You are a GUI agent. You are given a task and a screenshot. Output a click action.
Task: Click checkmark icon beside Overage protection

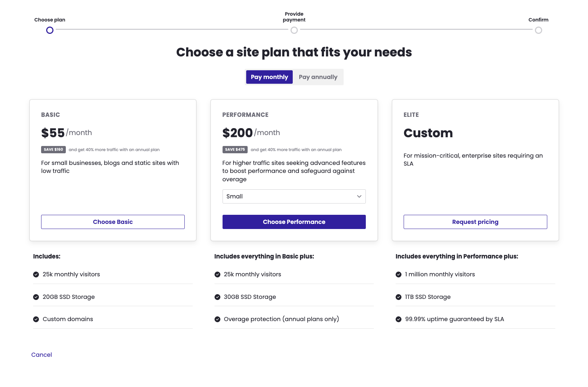point(217,319)
